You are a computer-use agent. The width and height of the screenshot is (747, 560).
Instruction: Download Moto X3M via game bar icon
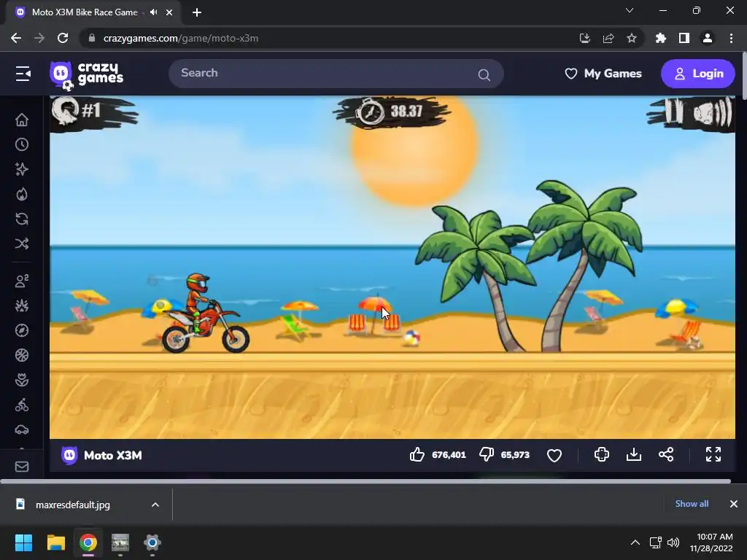click(x=634, y=455)
